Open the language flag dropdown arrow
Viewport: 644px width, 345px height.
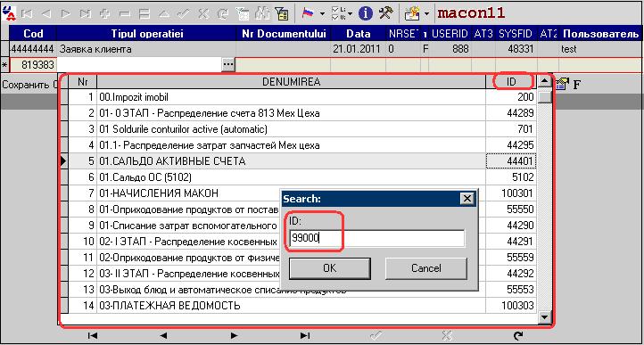tap(322, 13)
